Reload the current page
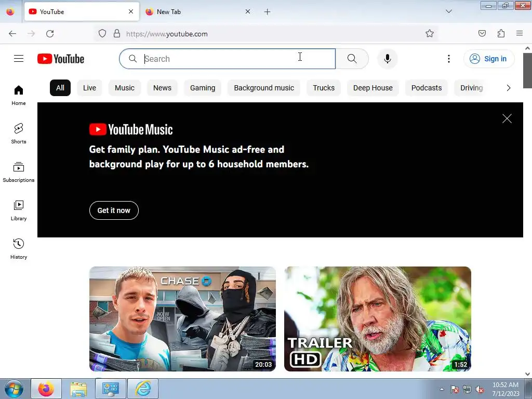532x399 pixels. pyautogui.click(x=50, y=34)
